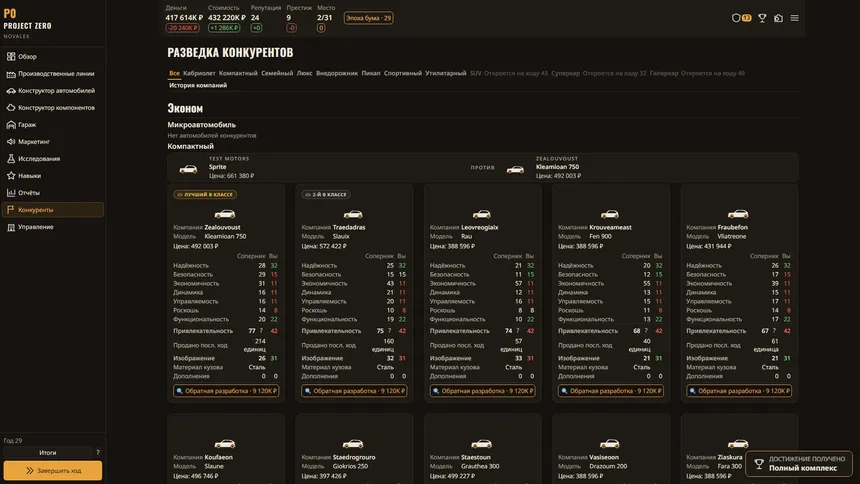
Task: Select the Пикап filter tab
Action: (x=371, y=73)
